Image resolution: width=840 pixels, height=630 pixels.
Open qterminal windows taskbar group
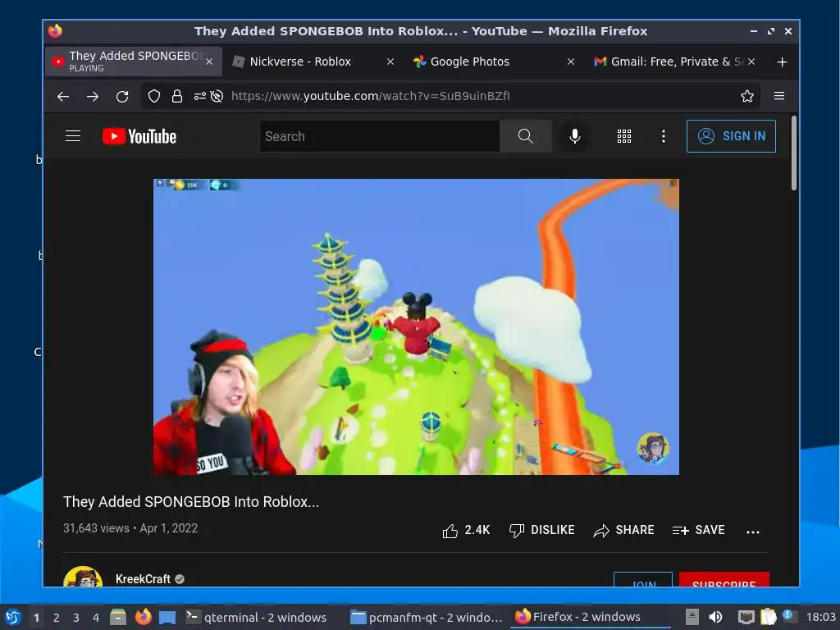click(x=256, y=617)
